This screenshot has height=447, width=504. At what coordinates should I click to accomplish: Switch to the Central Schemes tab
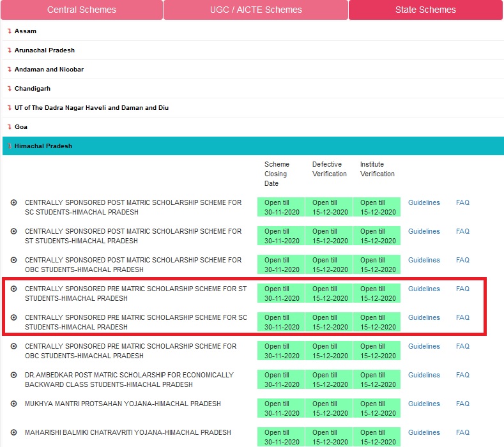(82, 10)
